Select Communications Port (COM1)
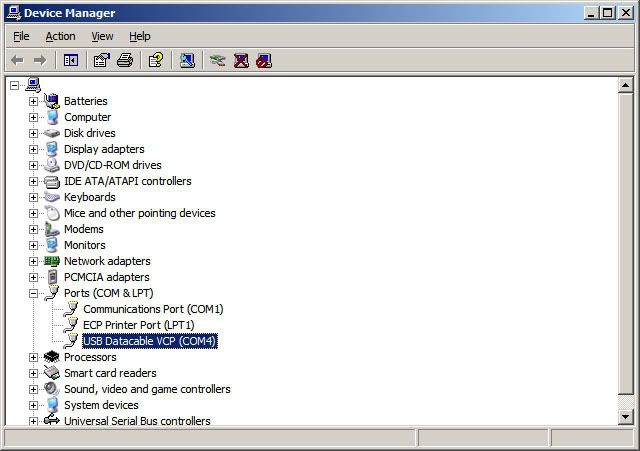 pyautogui.click(x=153, y=309)
